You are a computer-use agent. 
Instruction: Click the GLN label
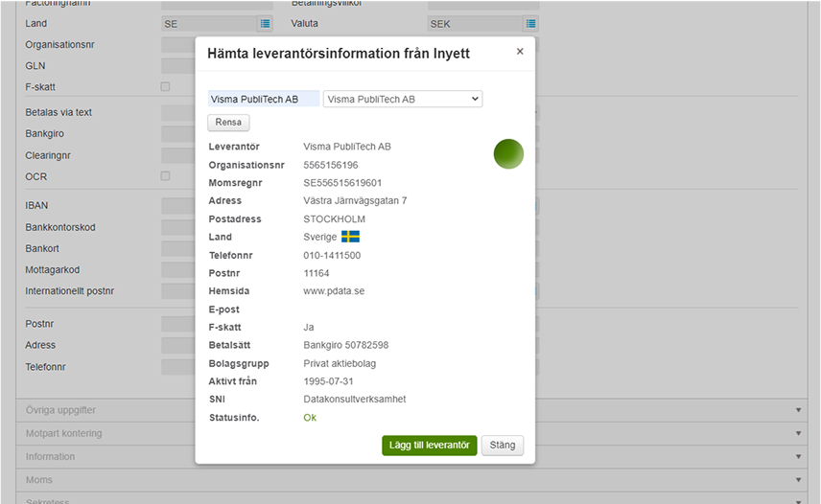(x=35, y=66)
